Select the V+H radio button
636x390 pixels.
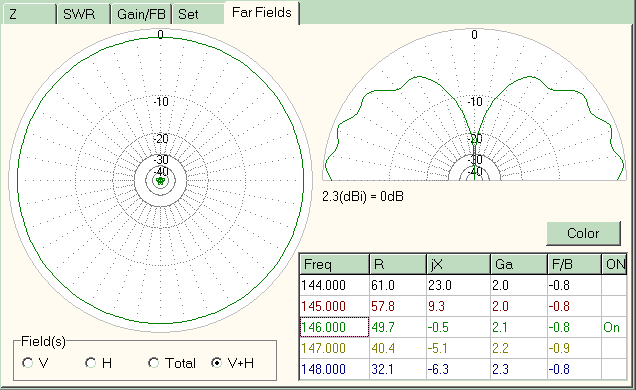[x=233, y=363]
